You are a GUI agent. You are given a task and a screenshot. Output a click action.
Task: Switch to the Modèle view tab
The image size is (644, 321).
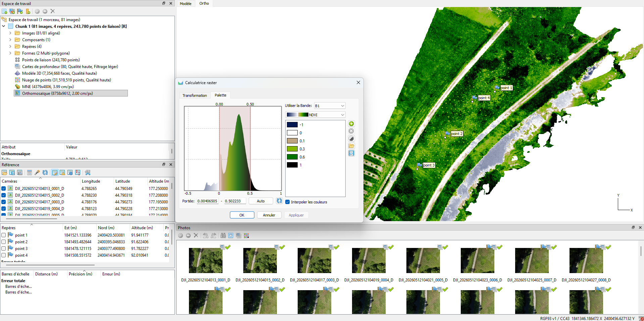tap(186, 4)
